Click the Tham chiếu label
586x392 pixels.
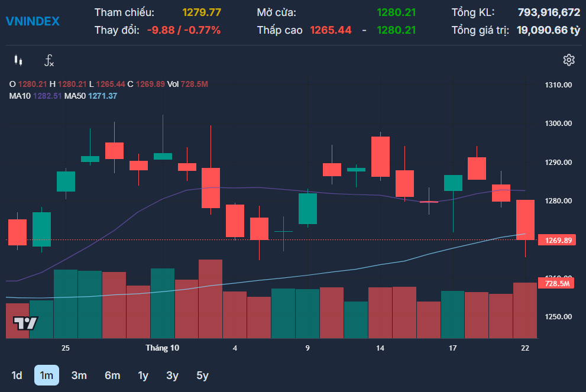tap(124, 12)
